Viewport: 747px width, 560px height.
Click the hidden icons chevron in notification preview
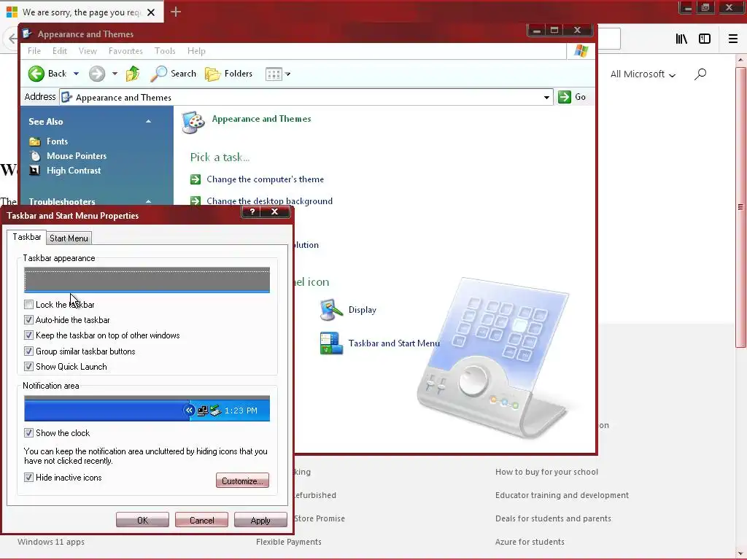189,410
